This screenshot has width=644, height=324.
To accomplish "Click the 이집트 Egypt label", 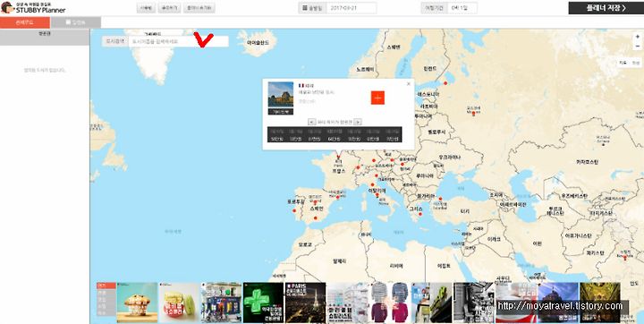I will pos(445,265).
